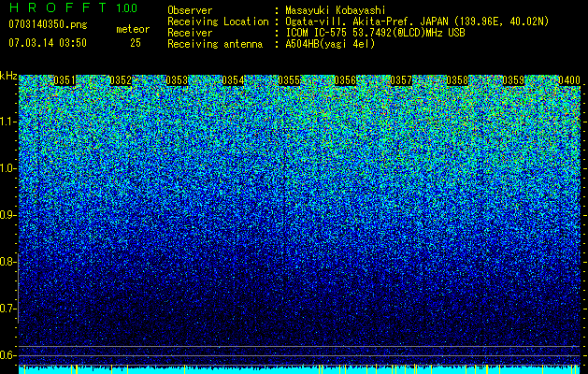Click the kHz axis unit label
The image size is (588, 374).
(x=8, y=76)
